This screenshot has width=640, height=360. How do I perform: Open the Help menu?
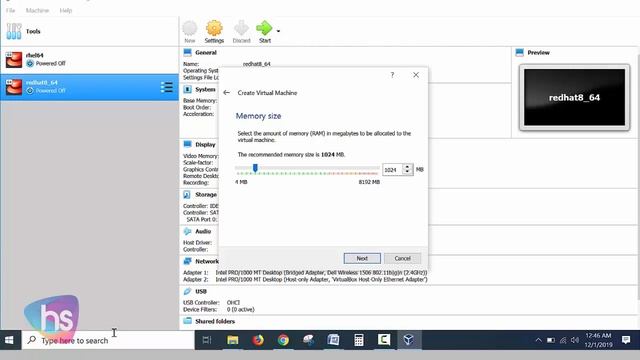(66, 10)
